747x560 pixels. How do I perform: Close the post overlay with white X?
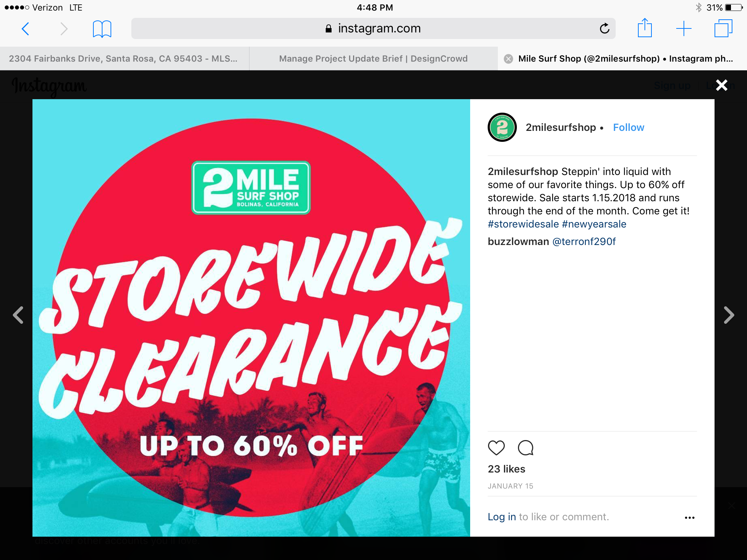[x=721, y=85]
